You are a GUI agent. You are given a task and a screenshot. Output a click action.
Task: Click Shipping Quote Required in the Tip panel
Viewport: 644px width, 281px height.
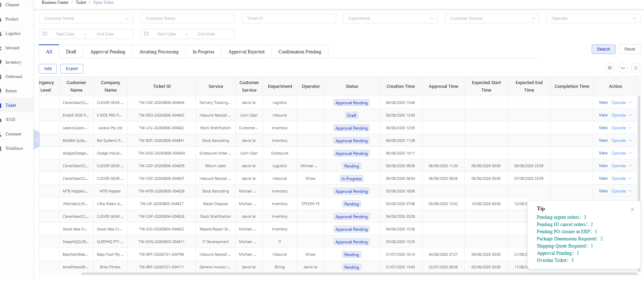(565, 246)
